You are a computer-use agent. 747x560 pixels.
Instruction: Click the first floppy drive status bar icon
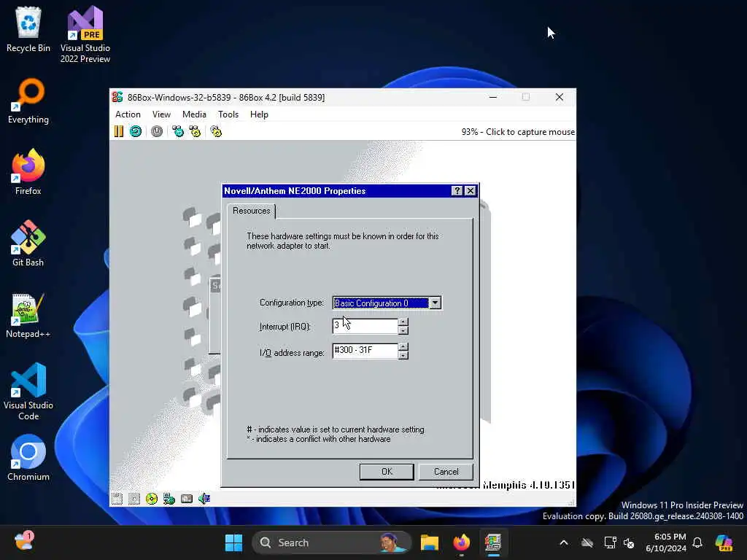click(x=117, y=499)
